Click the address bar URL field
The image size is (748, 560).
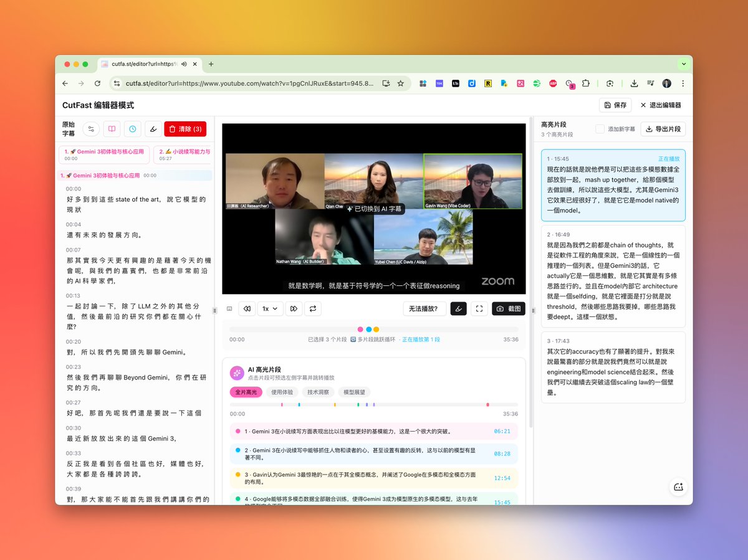click(x=249, y=83)
